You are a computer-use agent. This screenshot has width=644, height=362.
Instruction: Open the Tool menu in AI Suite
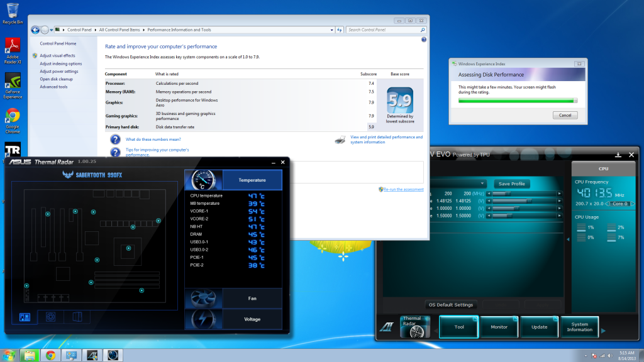pyautogui.click(x=458, y=327)
